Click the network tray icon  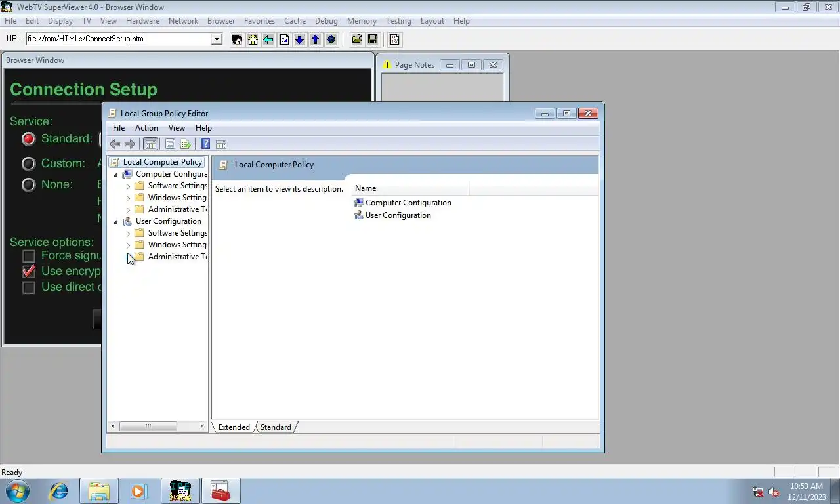tap(758, 492)
